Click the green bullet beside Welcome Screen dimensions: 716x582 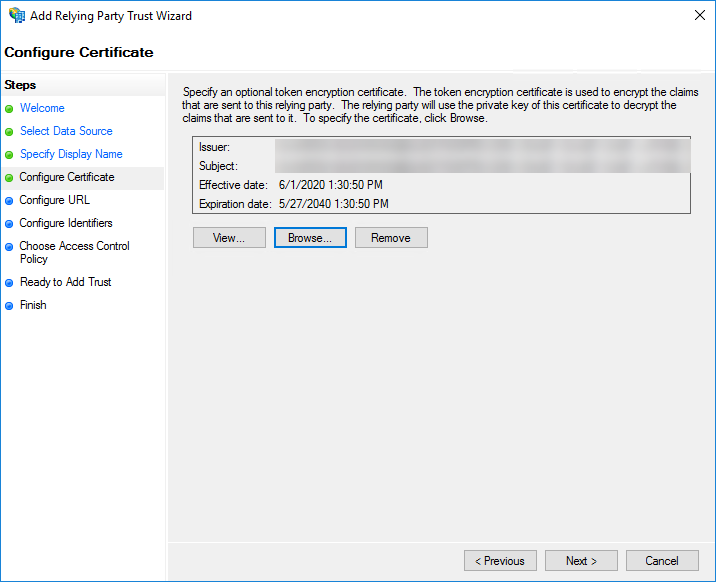[x=9, y=109]
